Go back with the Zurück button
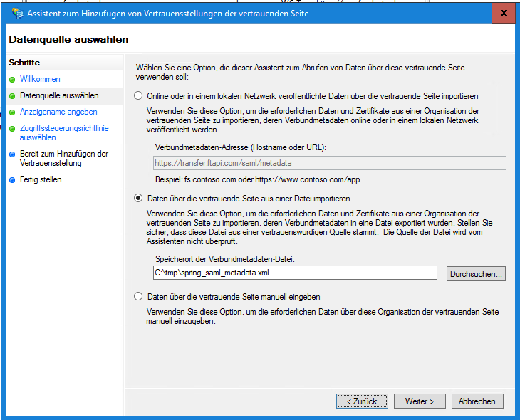Viewport: 520px width, 420px height. point(362,401)
